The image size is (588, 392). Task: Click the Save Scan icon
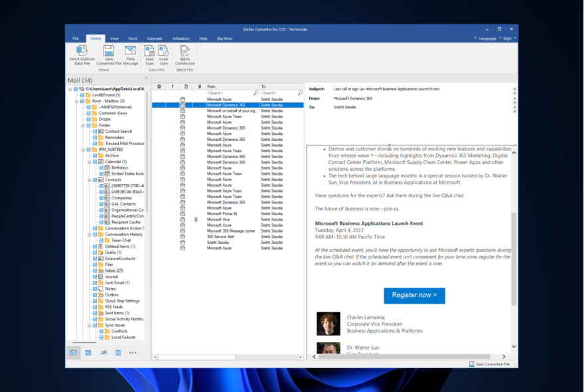(x=150, y=50)
